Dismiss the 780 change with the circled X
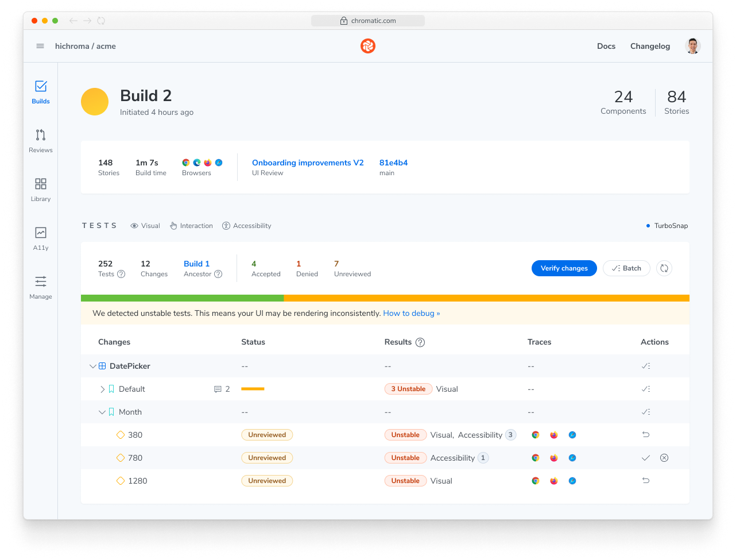The image size is (736, 560). 664,458
